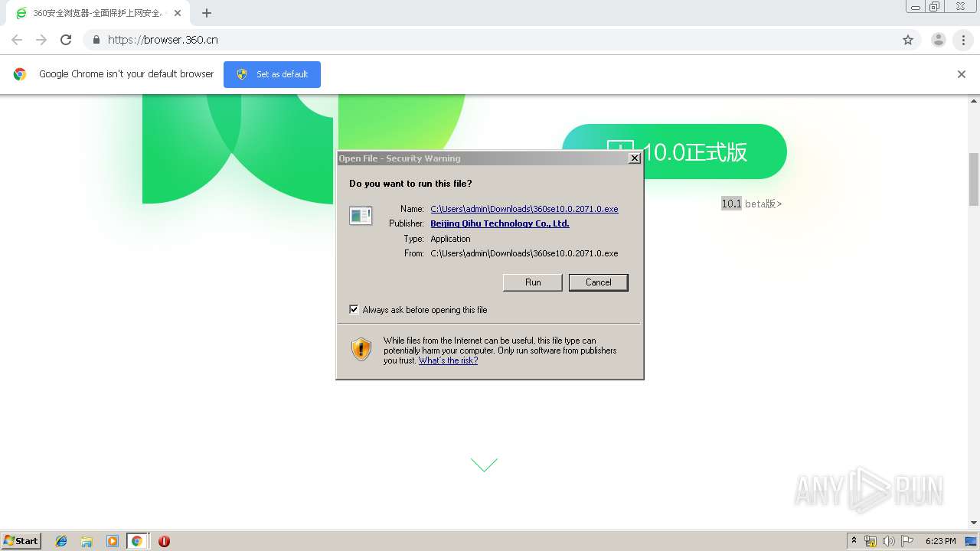980x551 pixels.
Task: Open the media player taskbar icon
Action: [113, 541]
